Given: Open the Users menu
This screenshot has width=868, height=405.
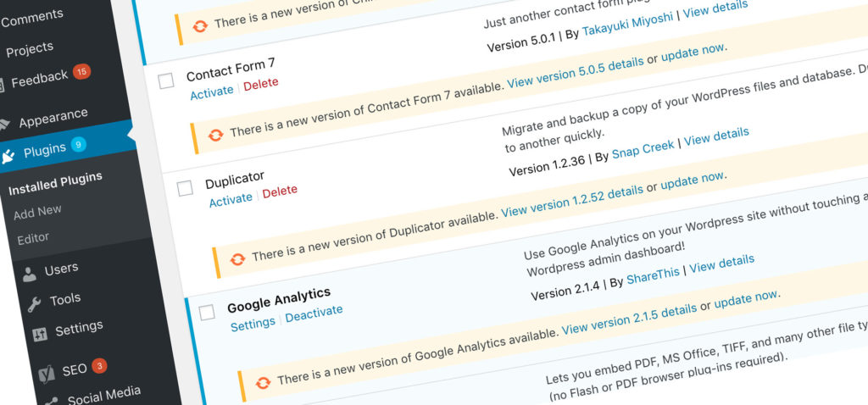Looking at the screenshot, I should click(x=61, y=270).
